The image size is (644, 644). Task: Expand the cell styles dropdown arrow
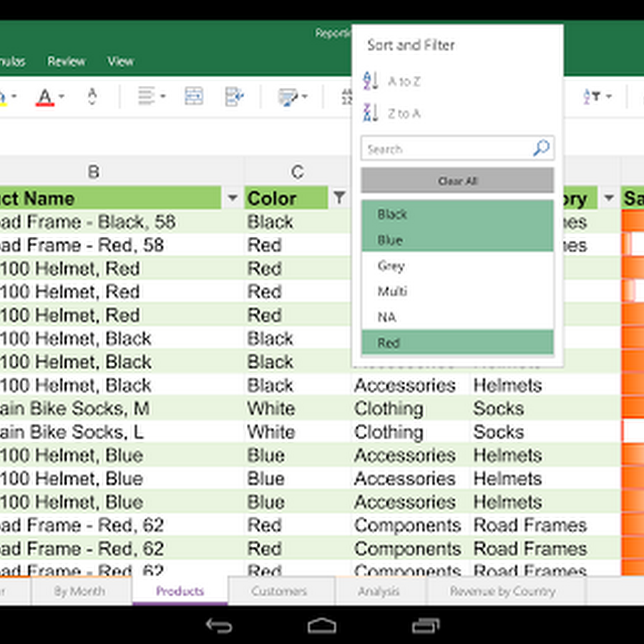pos(305,97)
